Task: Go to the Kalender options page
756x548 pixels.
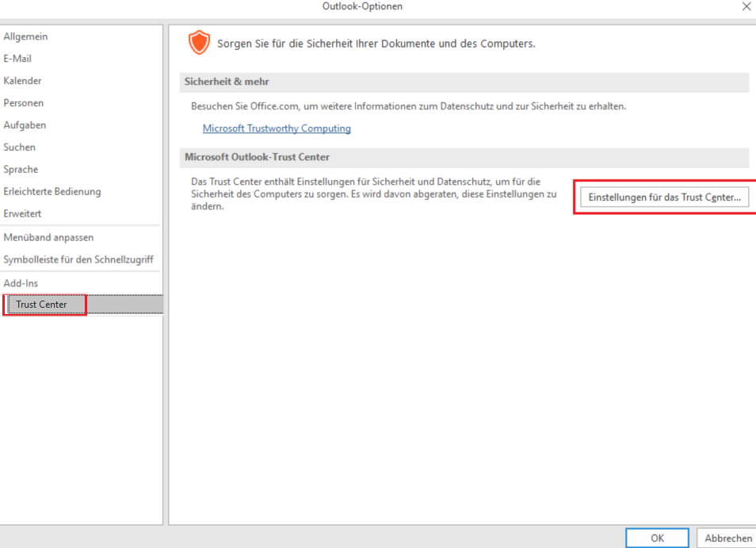Action: click(x=22, y=81)
